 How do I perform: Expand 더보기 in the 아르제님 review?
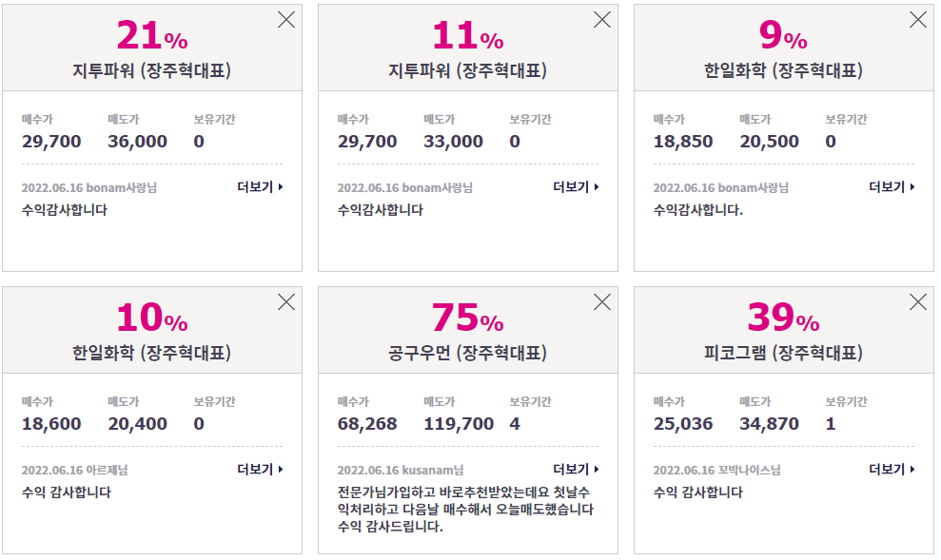[x=260, y=470]
